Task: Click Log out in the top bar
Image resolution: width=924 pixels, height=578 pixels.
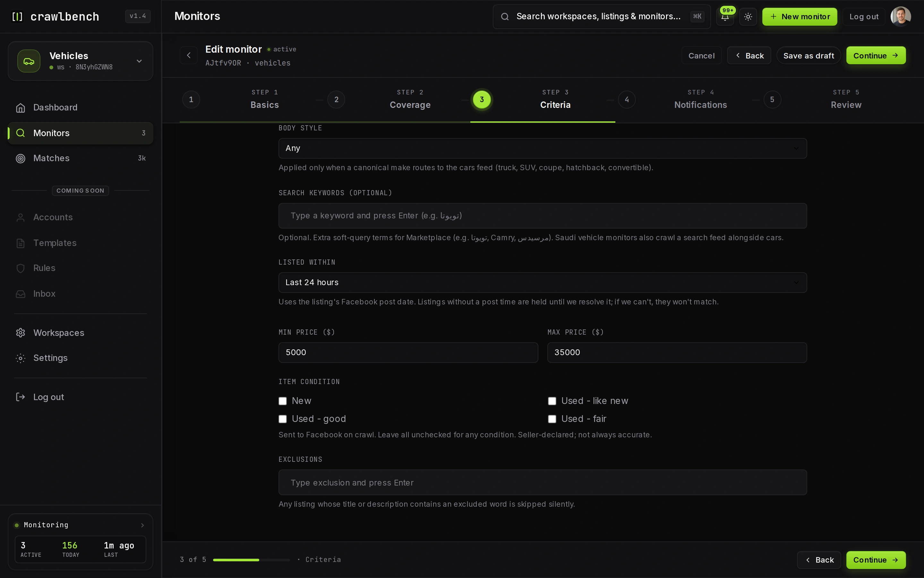Action: [x=864, y=16]
